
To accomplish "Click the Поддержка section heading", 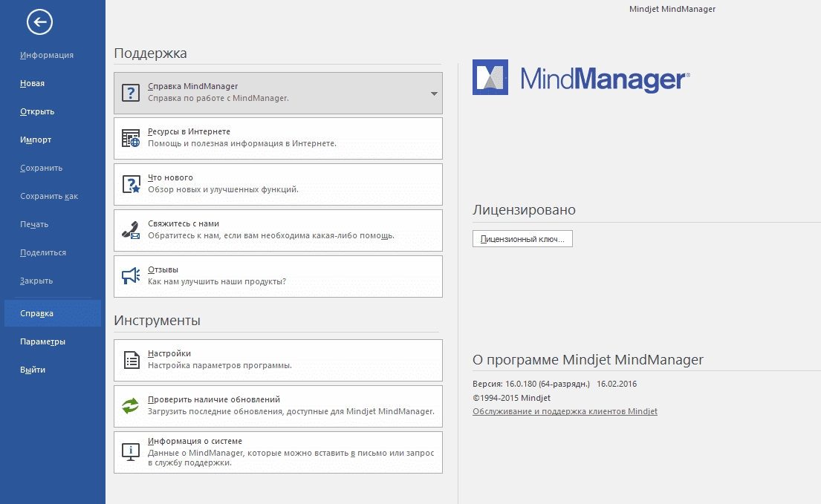I will click(x=150, y=53).
